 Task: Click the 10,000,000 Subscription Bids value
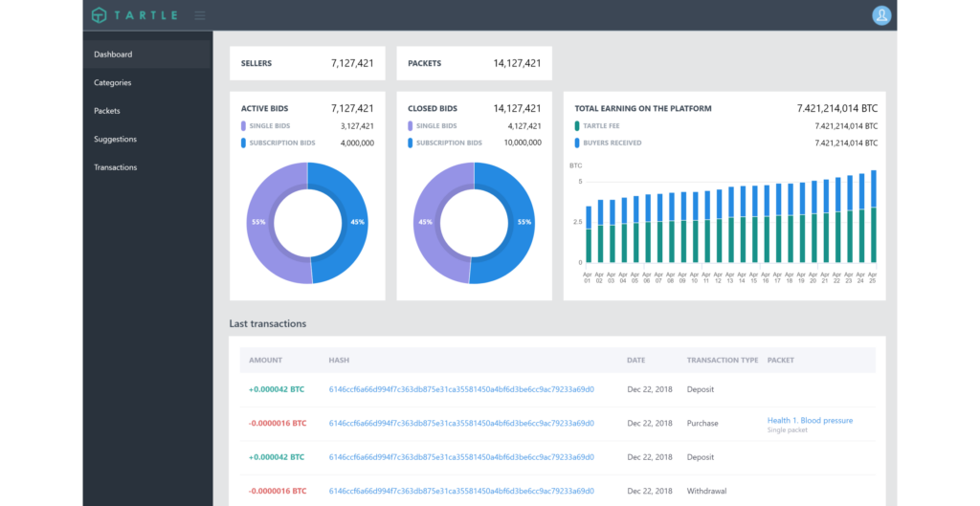(x=523, y=143)
